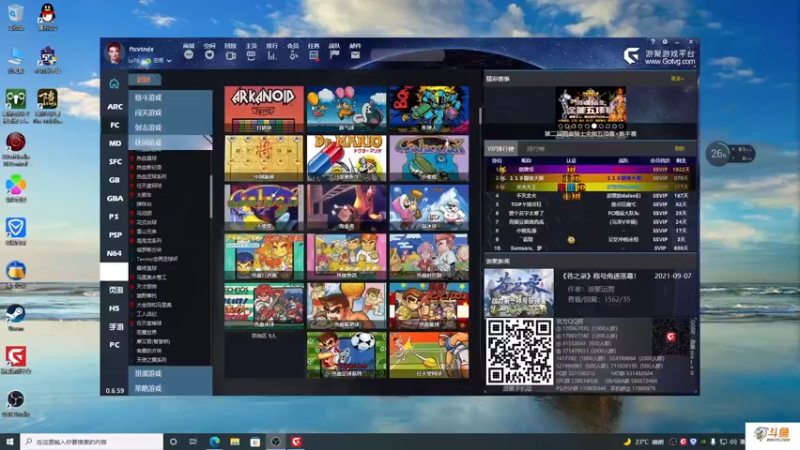Select the GBA platform tab
Screen dimensions: 800x450
(114, 198)
